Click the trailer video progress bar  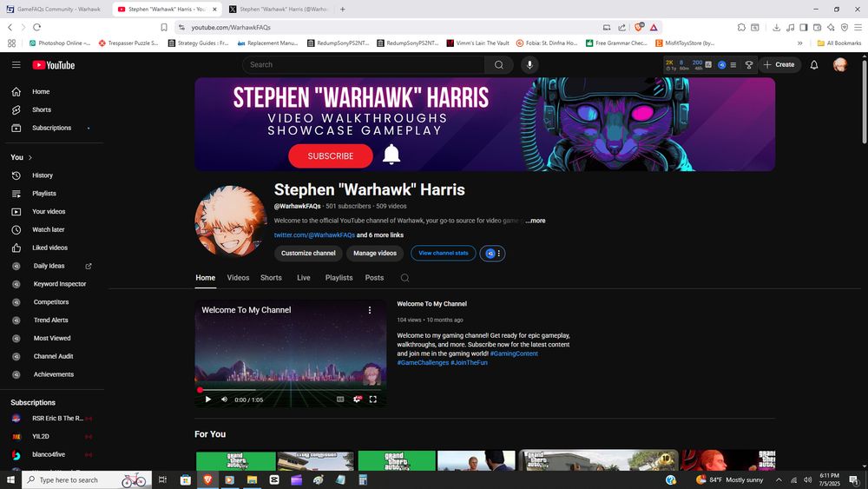tap(290, 390)
